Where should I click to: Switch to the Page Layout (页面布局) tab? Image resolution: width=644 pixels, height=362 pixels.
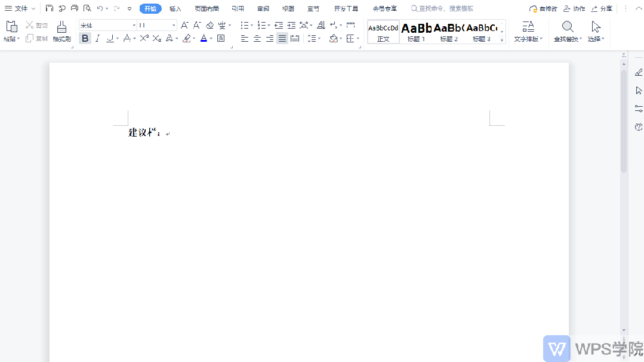coord(207,8)
